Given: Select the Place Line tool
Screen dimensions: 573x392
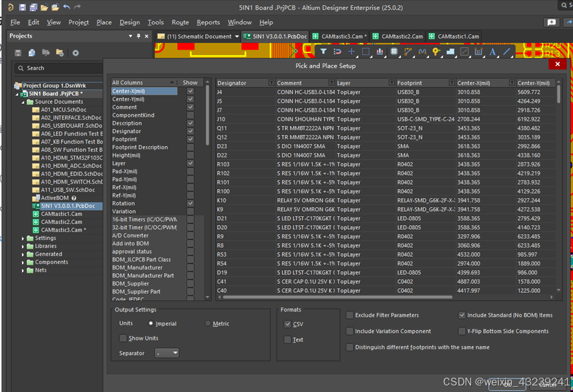Looking at the screenshot, I should 507,51.
